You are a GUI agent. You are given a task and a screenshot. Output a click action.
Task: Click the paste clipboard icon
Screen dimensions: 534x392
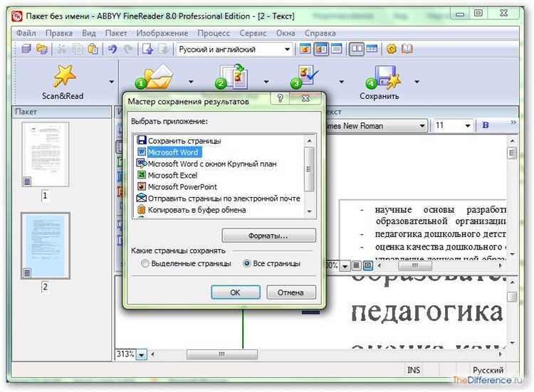tap(93, 49)
